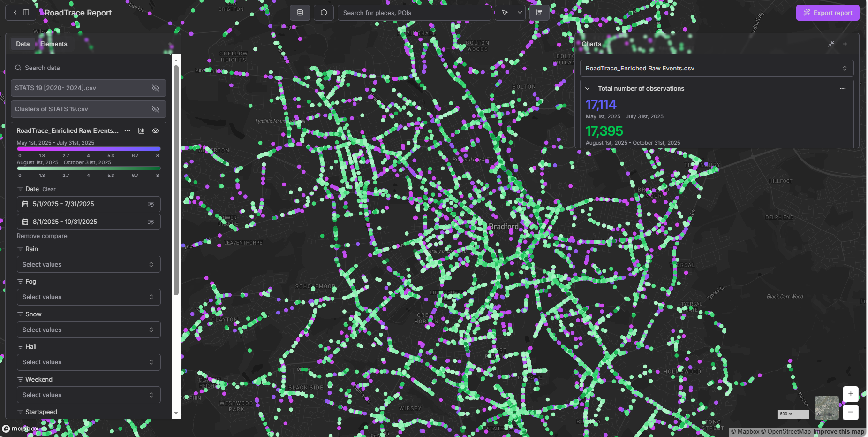Click the Date filter icon
The height and width of the screenshot is (437, 868).
tap(20, 189)
